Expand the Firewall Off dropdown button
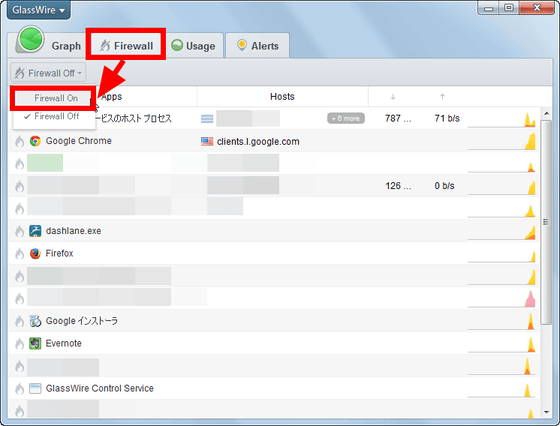The width and height of the screenshot is (560, 426). [48, 73]
